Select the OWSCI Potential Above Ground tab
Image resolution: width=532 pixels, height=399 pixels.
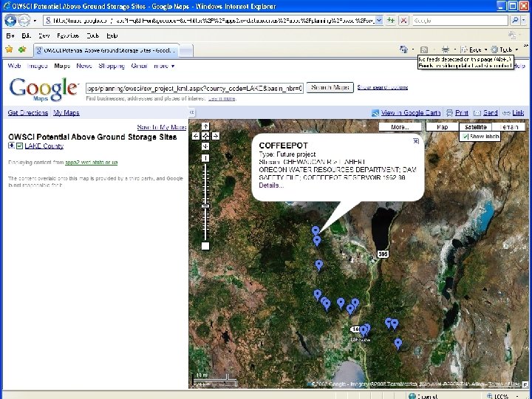(x=106, y=50)
